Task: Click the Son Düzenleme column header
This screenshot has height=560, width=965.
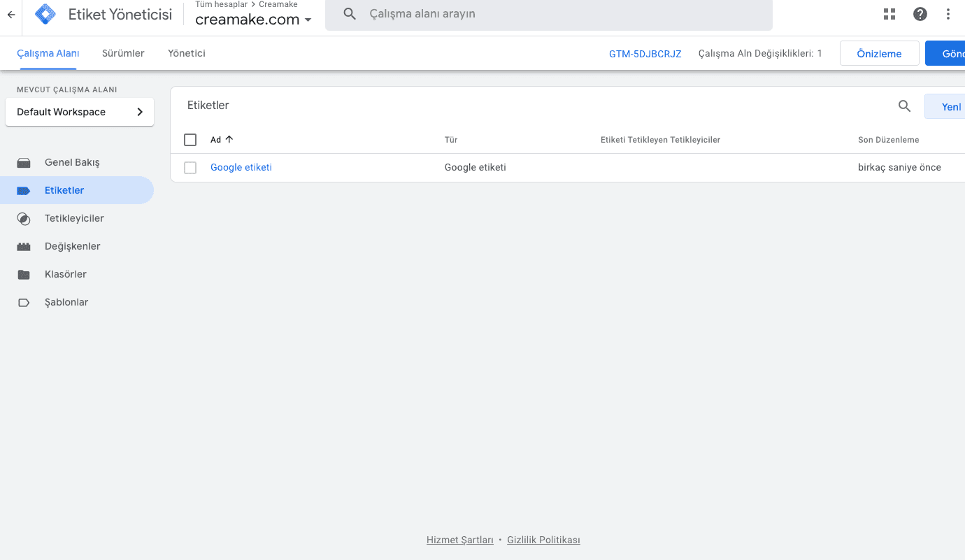Action: (889, 140)
